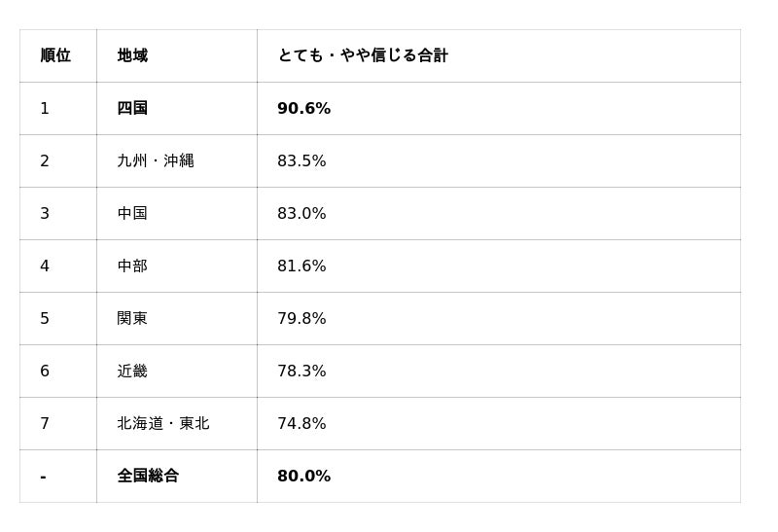Image resolution: width=778 pixels, height=532 pixels.
Task: Click the 79.8% value cell
Action: pos(301,318)
